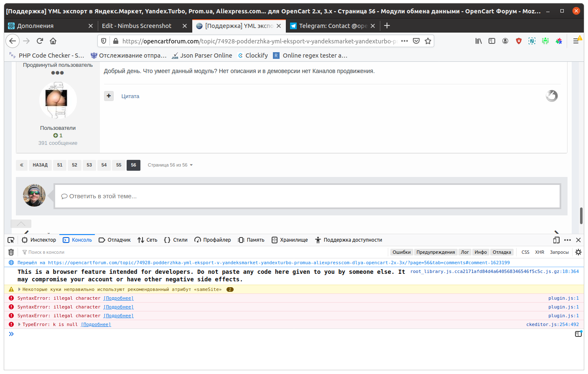Viewport: 588px width, 374px height.
Task: Collapse the scroll-to-top chevron panel
Action: pos(21,224)
